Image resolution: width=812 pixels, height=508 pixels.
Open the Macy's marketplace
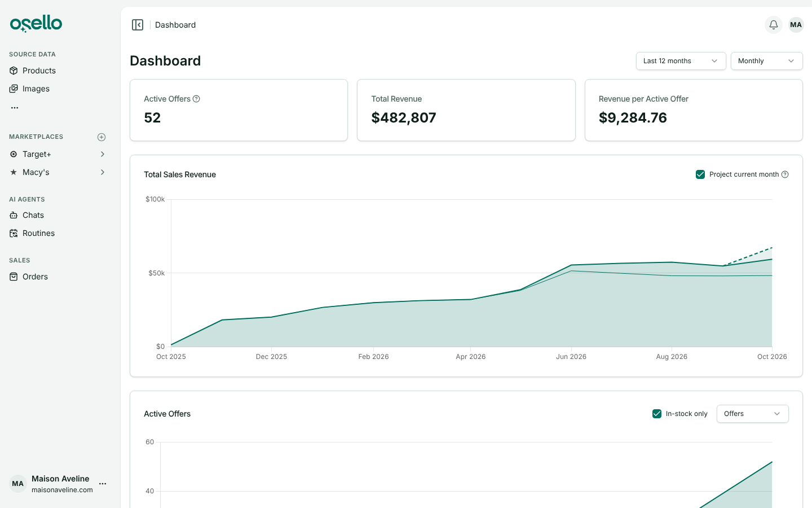coord(36,172)
